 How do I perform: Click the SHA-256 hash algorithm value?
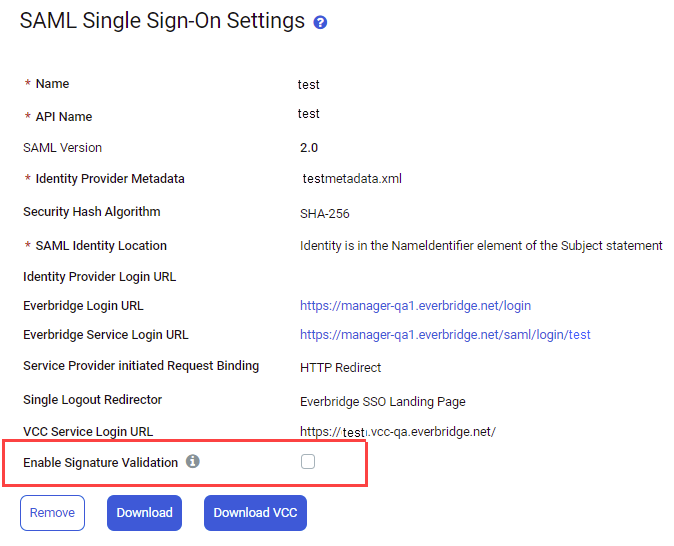click(x=325, y=214)
